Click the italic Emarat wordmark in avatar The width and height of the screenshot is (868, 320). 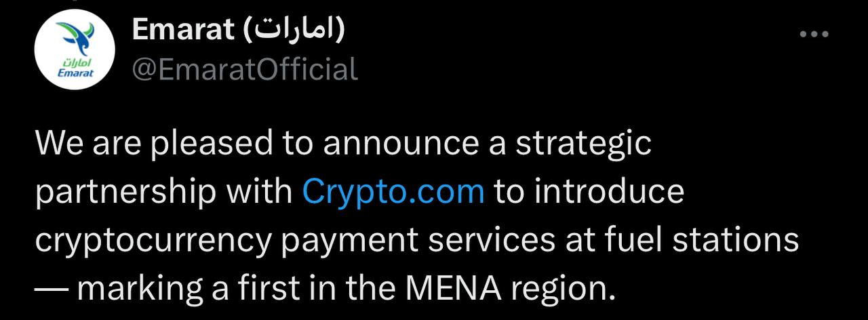(x=75, y=73)
